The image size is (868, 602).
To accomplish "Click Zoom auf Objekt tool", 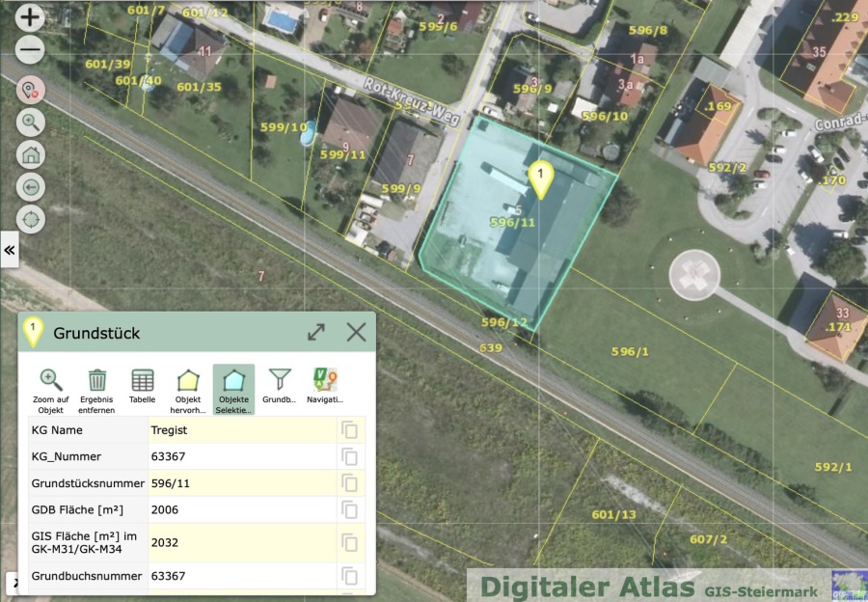I will coord(50,390).
